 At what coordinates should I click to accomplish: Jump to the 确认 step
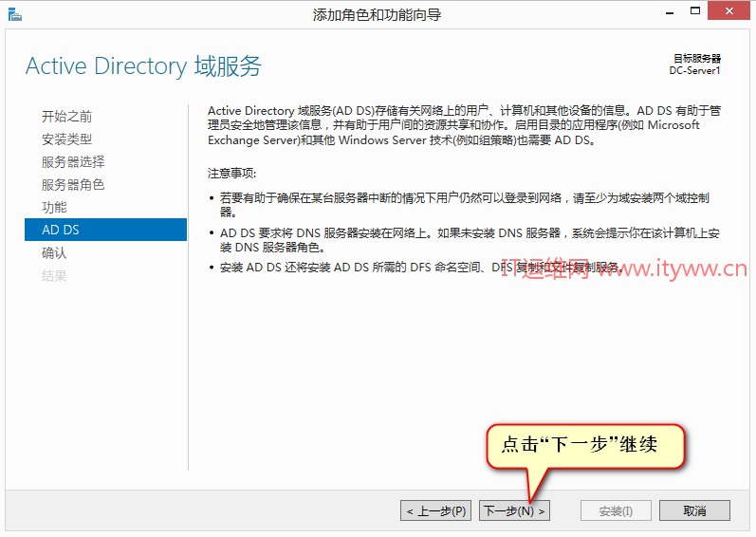click(x=54, y=252)
